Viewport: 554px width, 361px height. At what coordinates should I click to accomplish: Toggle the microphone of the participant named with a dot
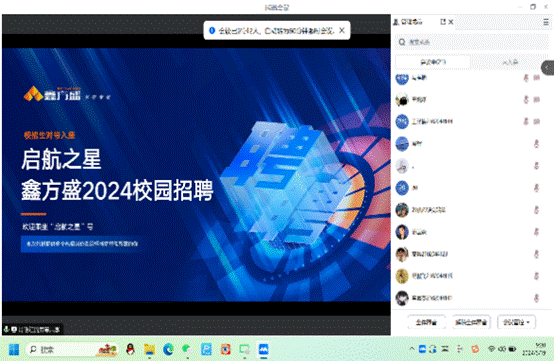tap(536, 166)
